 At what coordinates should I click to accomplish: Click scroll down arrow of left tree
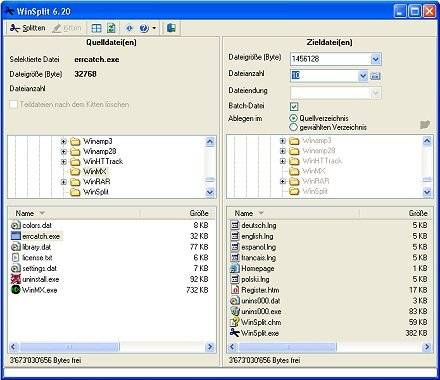210,192
